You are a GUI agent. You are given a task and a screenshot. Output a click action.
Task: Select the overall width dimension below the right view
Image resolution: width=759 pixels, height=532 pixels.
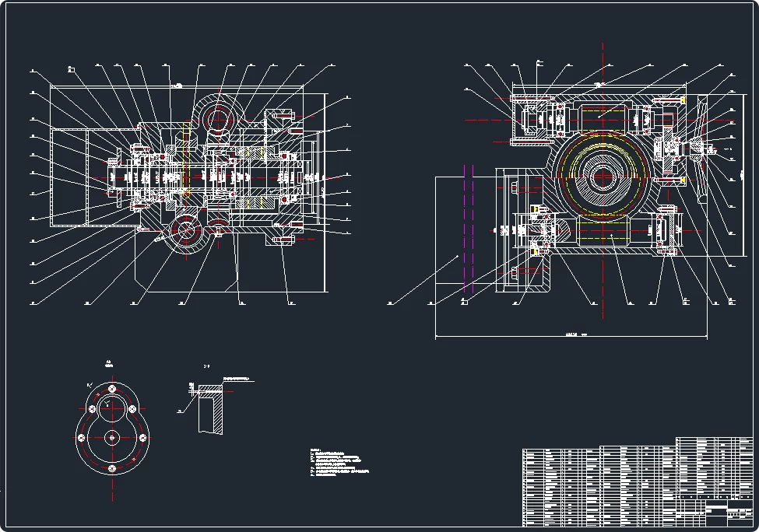571,334
